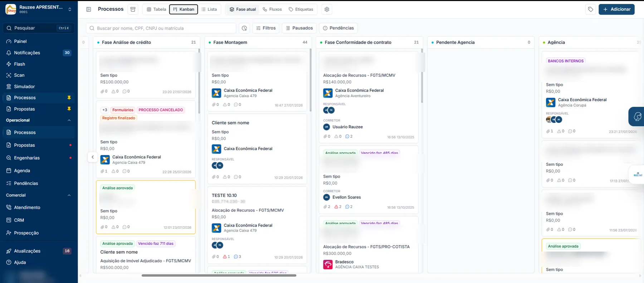The width and height of the screenshot is (644, 283).
Task: Focus the Buscar por nome, CPF, CNPJ field
Action: [x=161, y=28]
